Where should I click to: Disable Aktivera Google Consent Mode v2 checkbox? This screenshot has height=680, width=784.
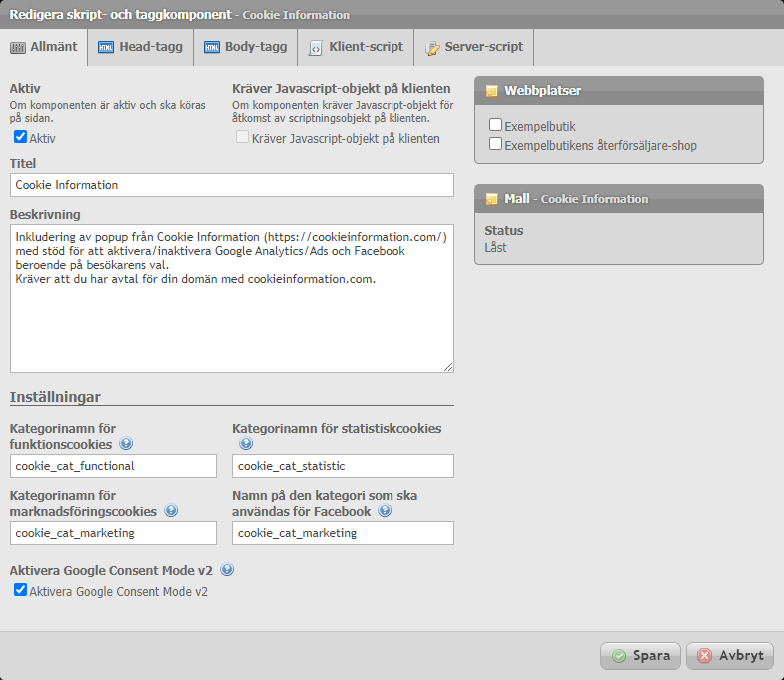pos(20,591)
